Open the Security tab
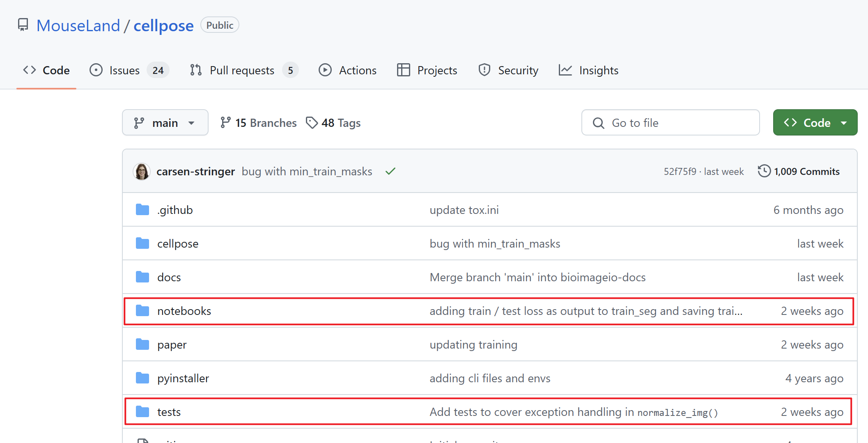This screenshot has width=868, height=443. [508, 70]
